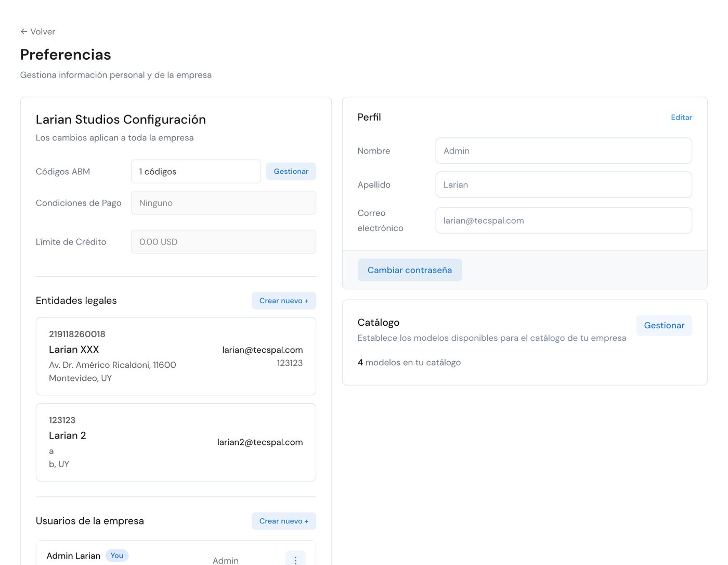Image resolution: width=728 pixels, height=565 pixels.
Task: Go back using the Volver link
Action: click(37, 32)
